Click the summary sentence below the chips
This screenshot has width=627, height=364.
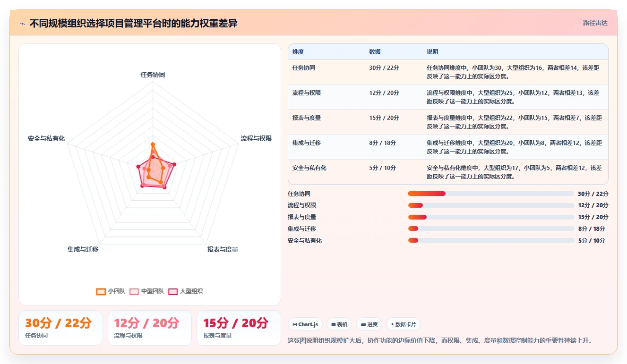440,340
